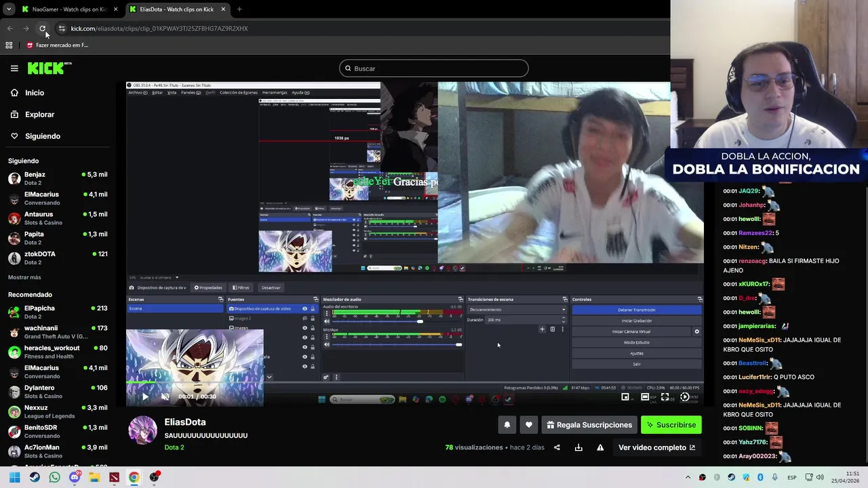Screen dimensions: 868x488
Task: Share the clip with the share icon
Action: [x=557, y=447]
